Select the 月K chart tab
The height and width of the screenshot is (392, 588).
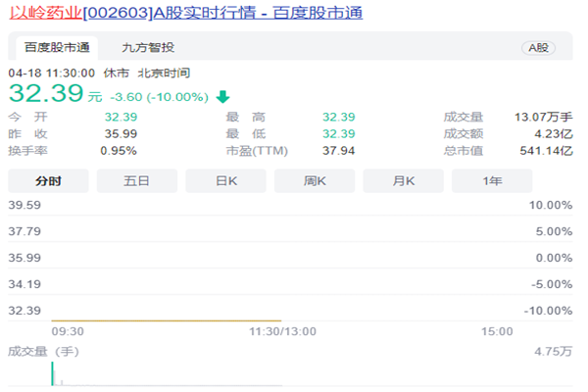pos(404,181)
